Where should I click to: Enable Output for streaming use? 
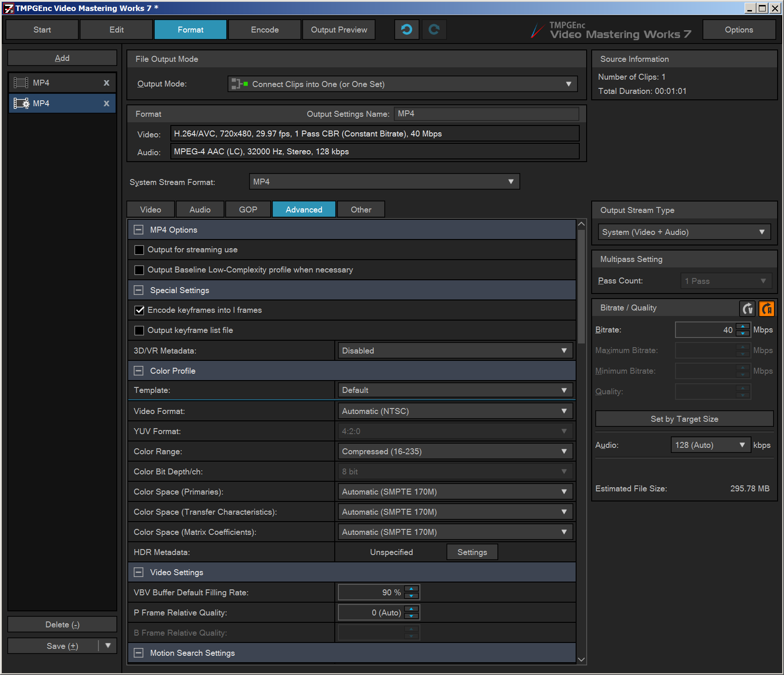[x=139, y=250]
